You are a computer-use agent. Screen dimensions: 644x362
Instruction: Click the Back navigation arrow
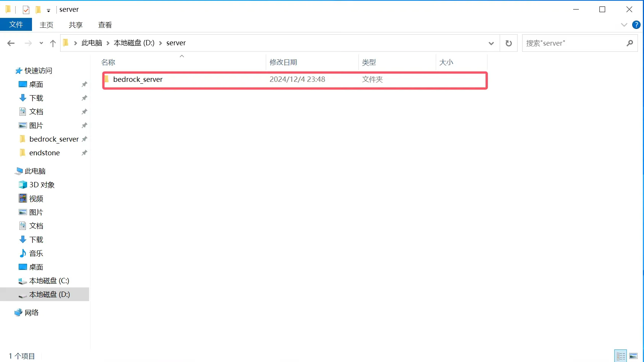(11, 43)
